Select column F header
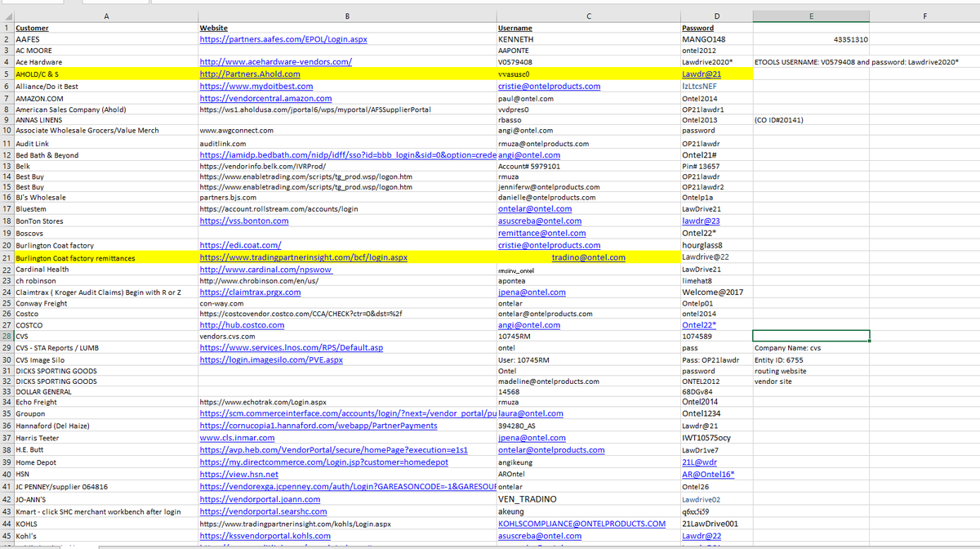Image resolution: width=980 pixels, height=549 pixels. [924, 15]
